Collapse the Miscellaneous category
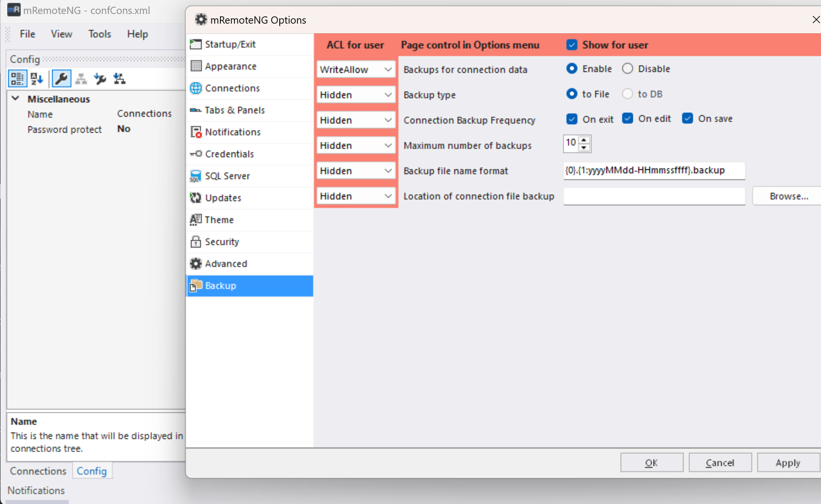The height and width of the screenshot is (504, 821). point(15,98)
